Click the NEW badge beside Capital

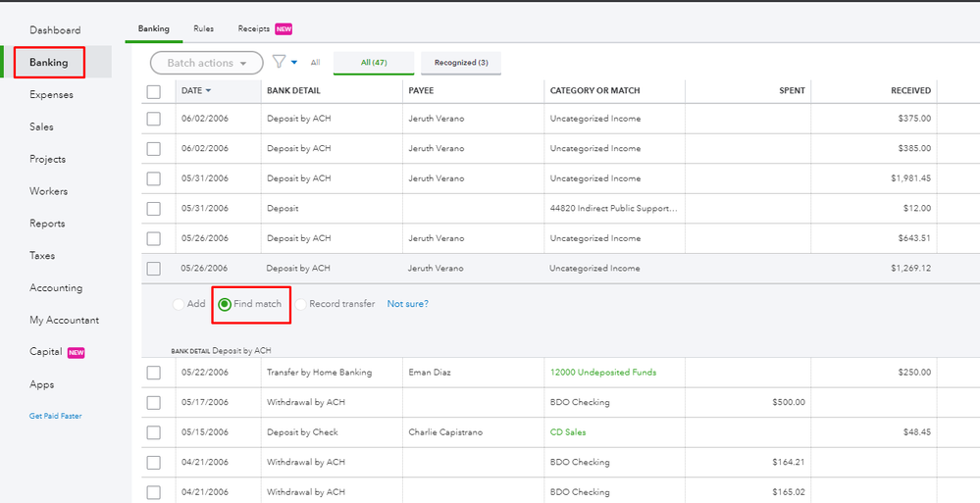point(76,352)
